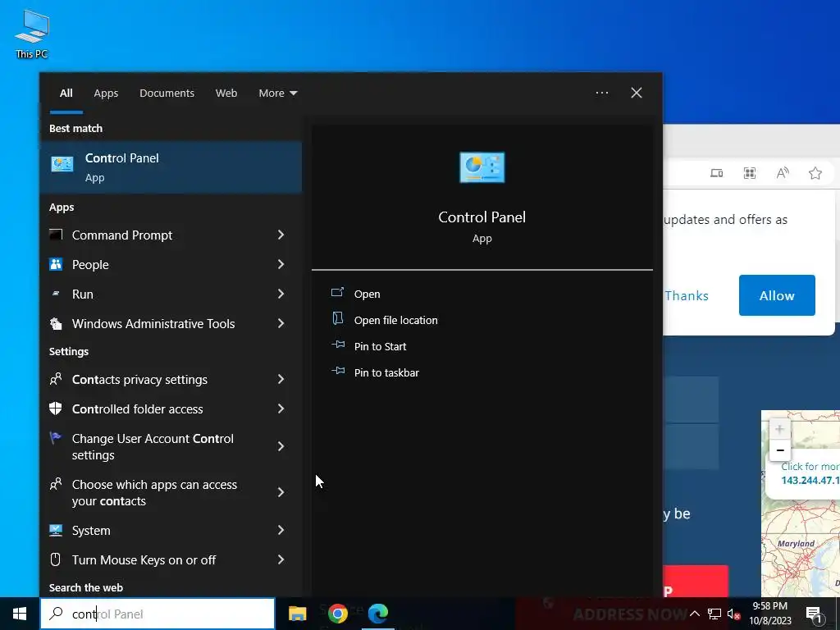Click the muted volume tray icon
Screen dimensions: 840x630
[x=734, y=614]
